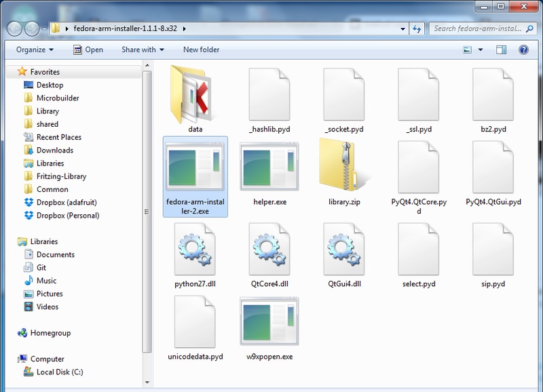Open Videos library
This screenshot has width=543, height=392.
click(48, 307)
